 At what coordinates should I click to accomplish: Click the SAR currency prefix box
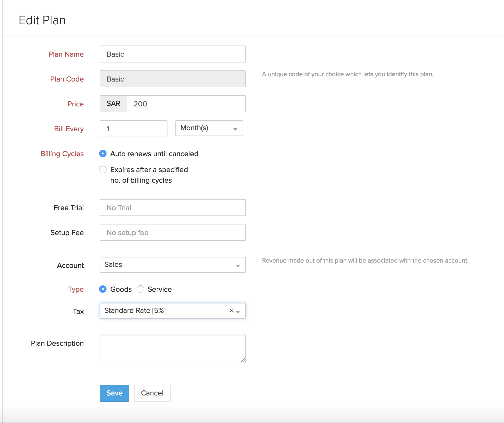pos(113,104)
